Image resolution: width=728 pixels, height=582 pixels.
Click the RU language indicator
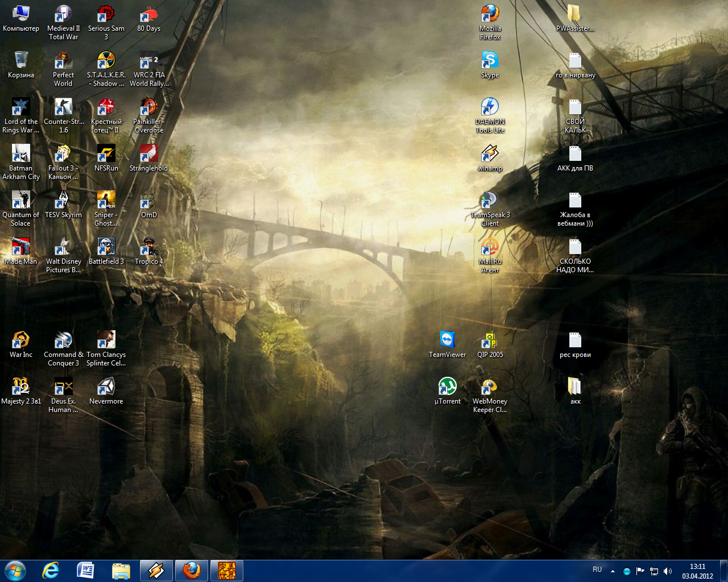pos(597,569)
